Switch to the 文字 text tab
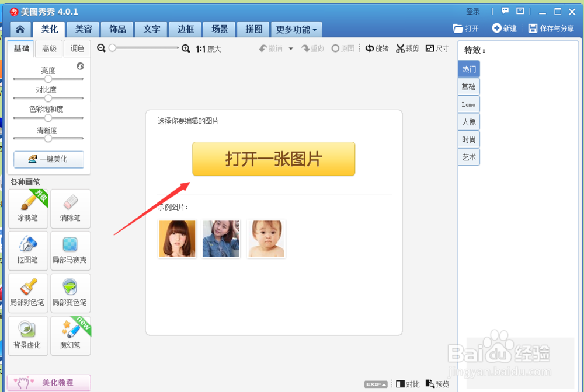 (152, 29)
